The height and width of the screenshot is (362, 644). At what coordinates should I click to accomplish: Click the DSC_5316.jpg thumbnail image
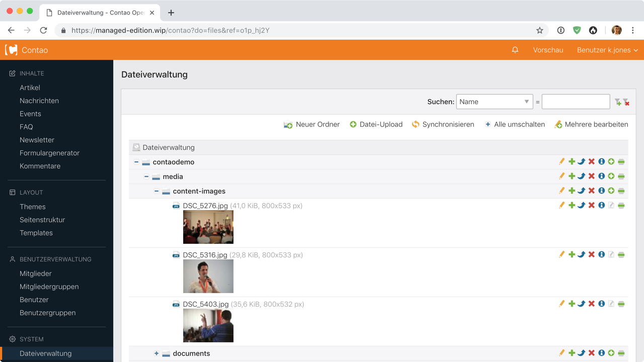[208, 277]
